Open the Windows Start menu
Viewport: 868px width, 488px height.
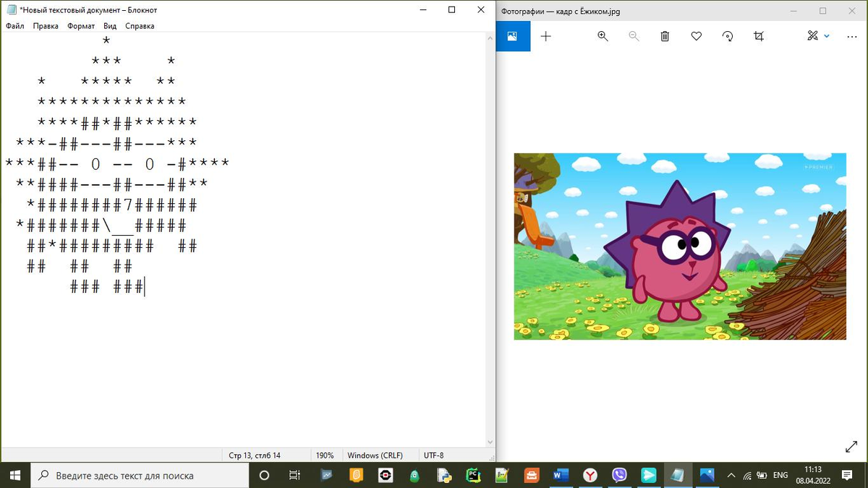pyautogui.click(x=14, y=475)
